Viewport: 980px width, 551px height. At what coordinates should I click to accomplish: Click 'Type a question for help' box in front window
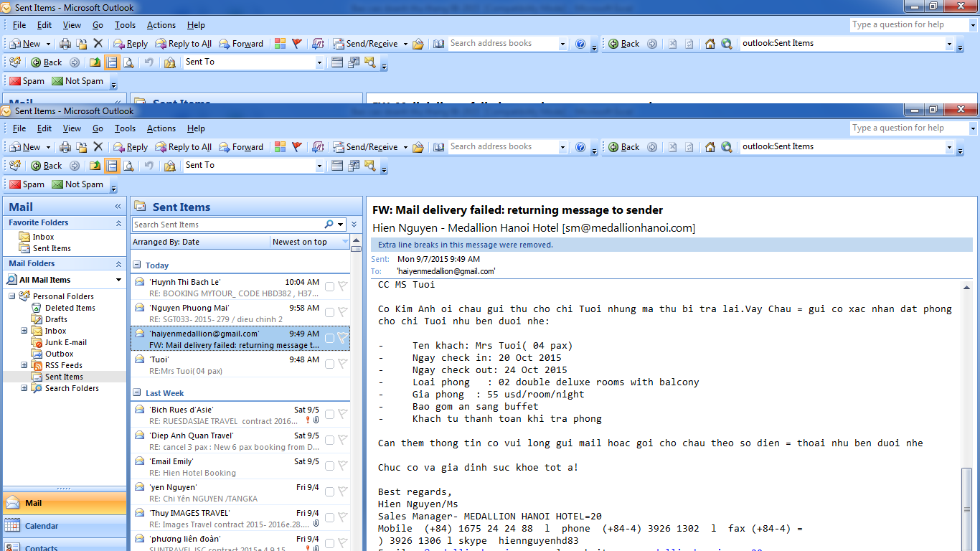(908, 128)
